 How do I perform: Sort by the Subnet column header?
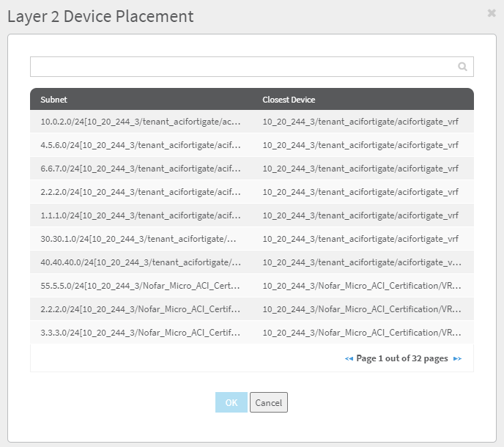(x=53, y=100)
